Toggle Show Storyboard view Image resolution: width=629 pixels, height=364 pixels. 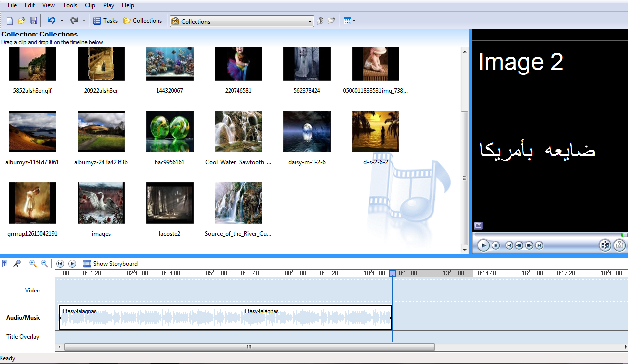point(111,264)
